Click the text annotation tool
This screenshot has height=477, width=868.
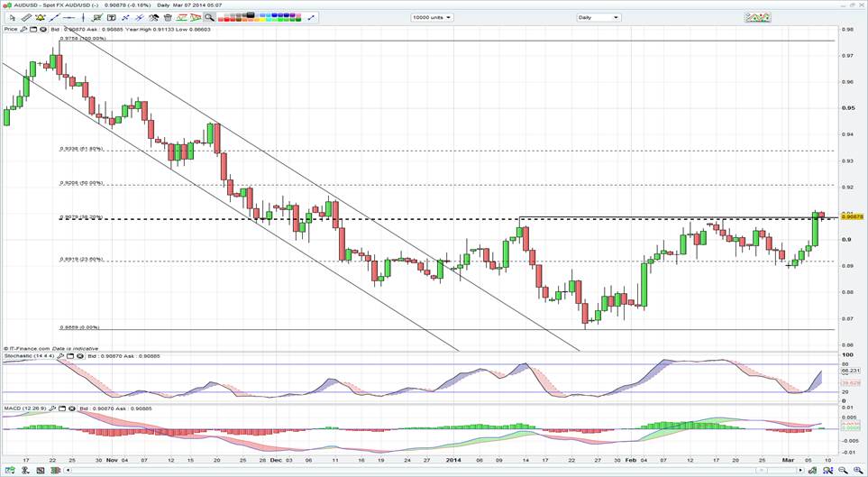[112, 17]
